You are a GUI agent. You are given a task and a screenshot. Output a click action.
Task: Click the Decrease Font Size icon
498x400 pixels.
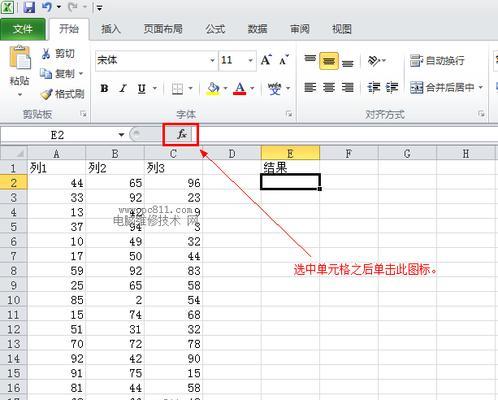tap(284, 60)
